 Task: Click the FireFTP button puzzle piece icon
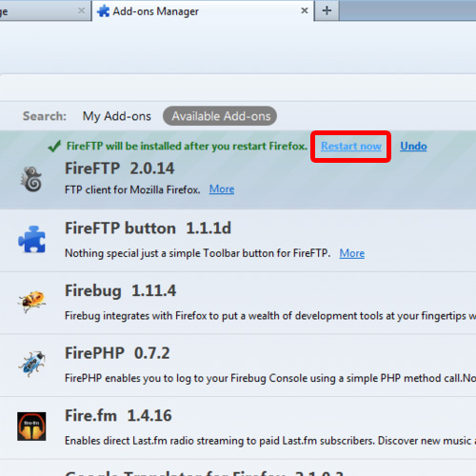(31, 239)
